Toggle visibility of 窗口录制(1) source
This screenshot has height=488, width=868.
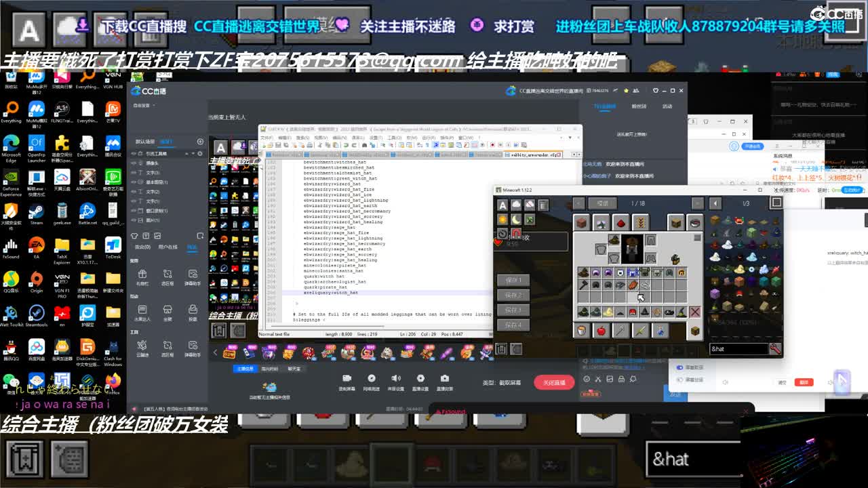pos(134,211)
